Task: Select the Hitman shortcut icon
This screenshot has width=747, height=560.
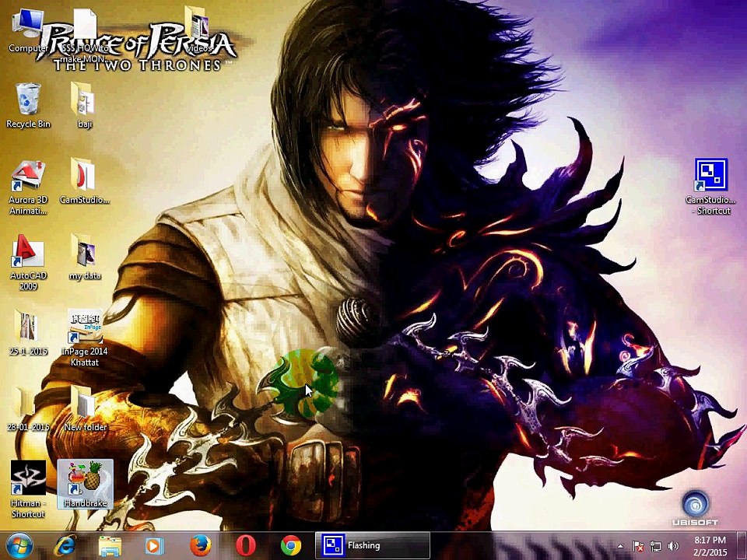Action: click(28, 489)
